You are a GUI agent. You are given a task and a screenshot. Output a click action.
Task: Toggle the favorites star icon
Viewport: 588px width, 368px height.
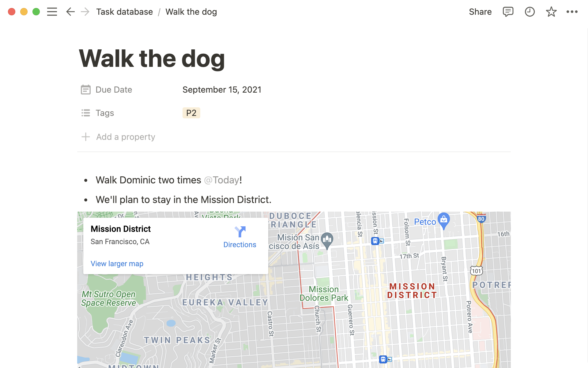tap(551, 11)
